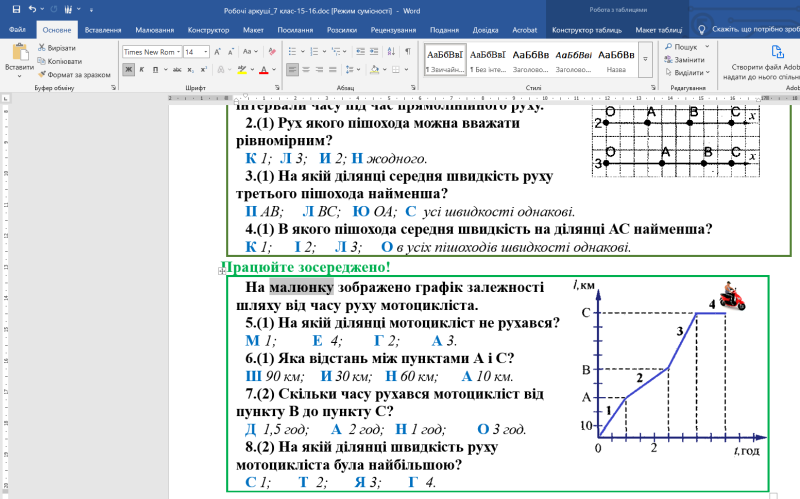This screenshot has width=800, height=499.
Task: Copy selection with Копіювати
Action: [59, 61]
